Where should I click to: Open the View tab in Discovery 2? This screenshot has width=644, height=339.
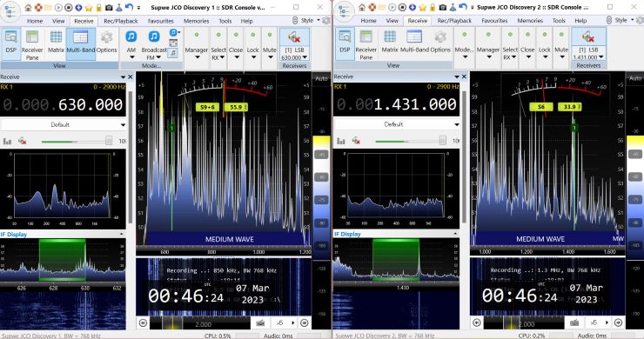392,21
